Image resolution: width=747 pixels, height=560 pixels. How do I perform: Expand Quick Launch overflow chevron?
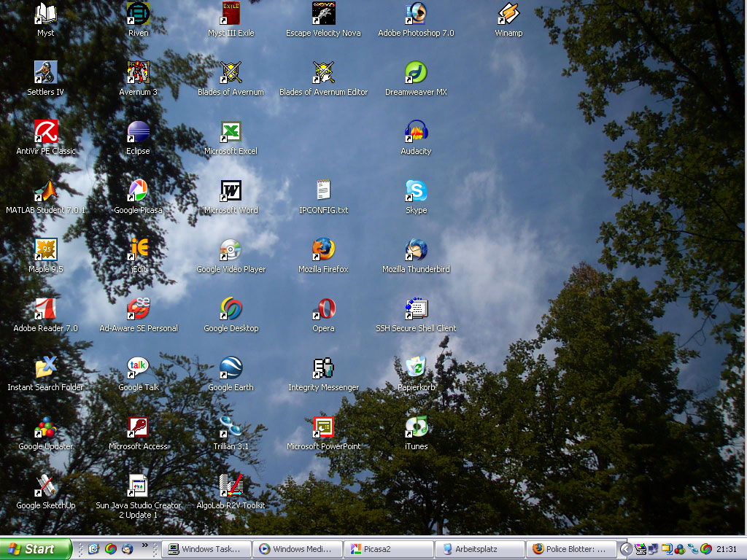coord(144,545)
